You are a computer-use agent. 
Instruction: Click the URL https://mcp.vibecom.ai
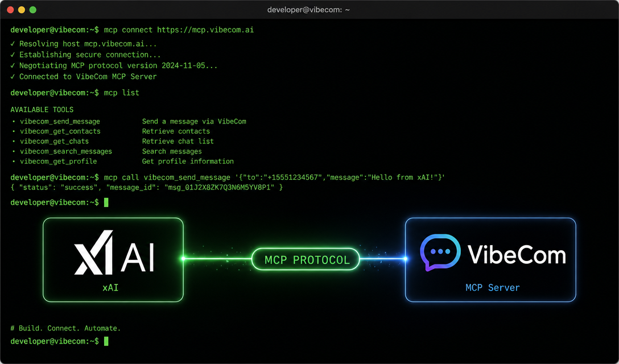click(205, 30)
